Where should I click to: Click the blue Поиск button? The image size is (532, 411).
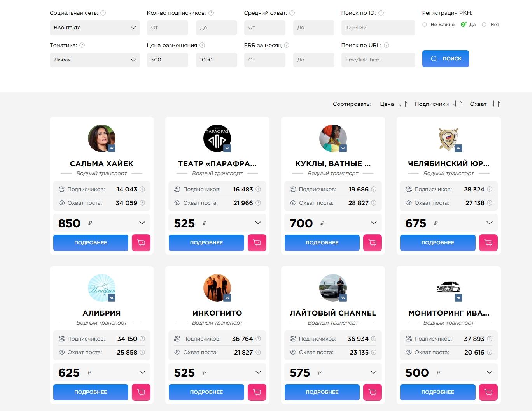click(x=446, y=59)
